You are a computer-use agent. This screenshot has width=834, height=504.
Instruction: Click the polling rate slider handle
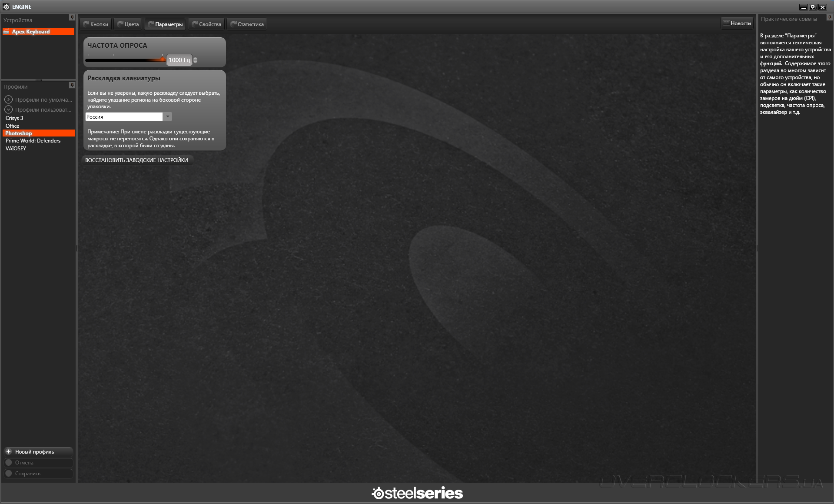[x=163, y=60]
